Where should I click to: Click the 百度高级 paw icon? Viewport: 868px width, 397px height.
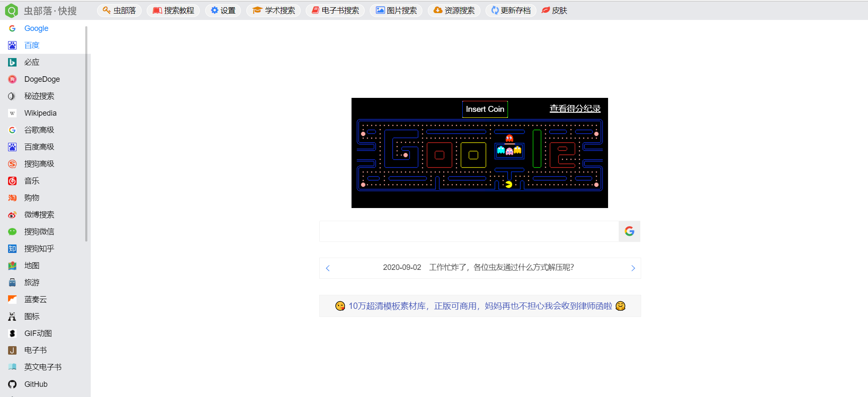click(12, 147)
